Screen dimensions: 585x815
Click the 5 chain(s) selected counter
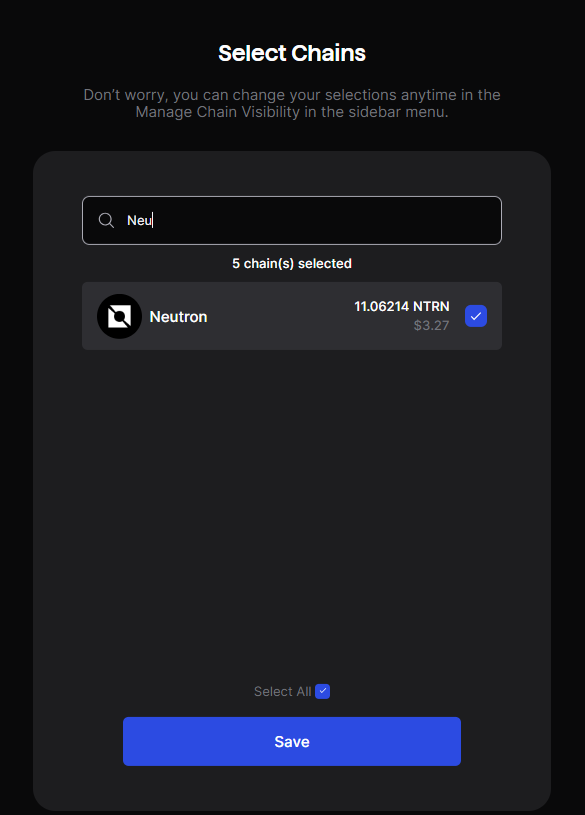click(x=292, y=264)
